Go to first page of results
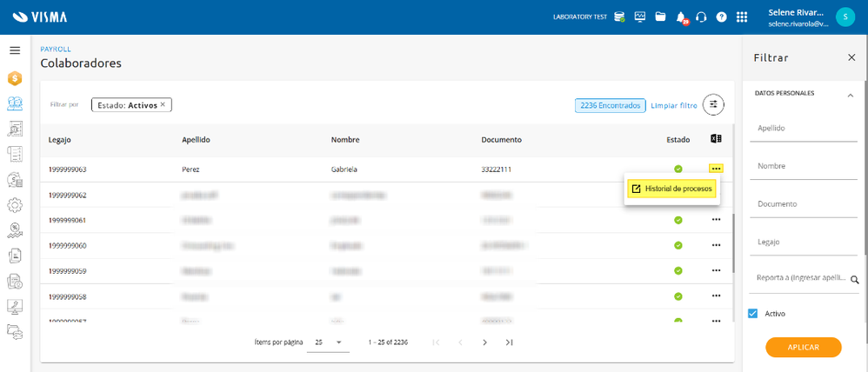This screenshot has height=372, width=868. click(x=436, y=342)
